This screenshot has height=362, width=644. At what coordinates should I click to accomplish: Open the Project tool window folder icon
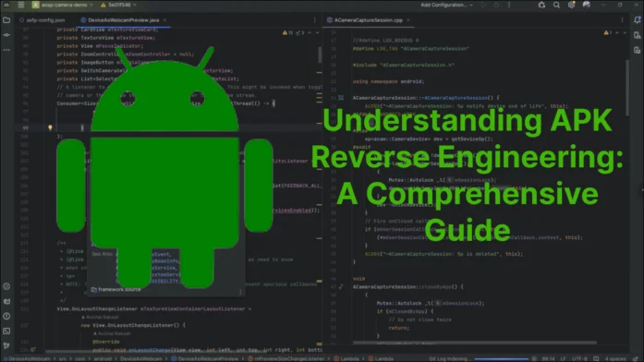pos(6,19)
